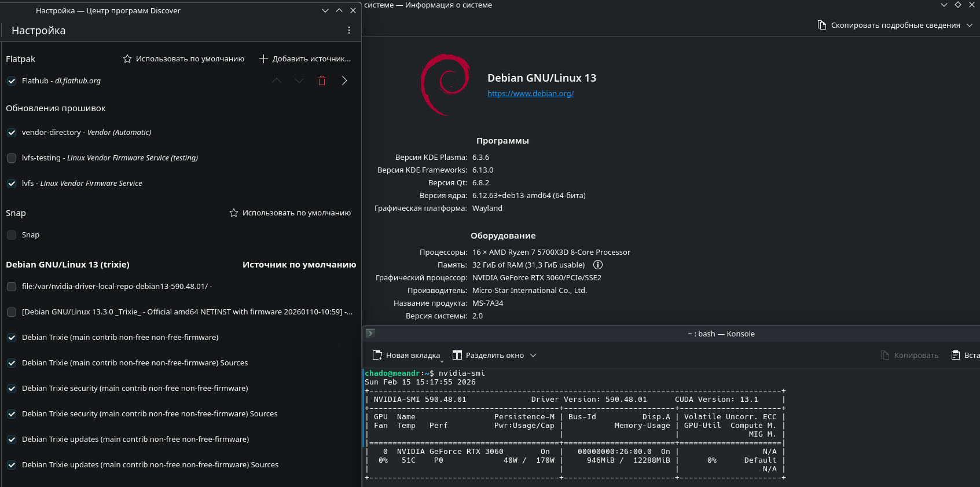The image size is (980, 487).
Task: Close the Discover settings window
Action: point(353,10)
